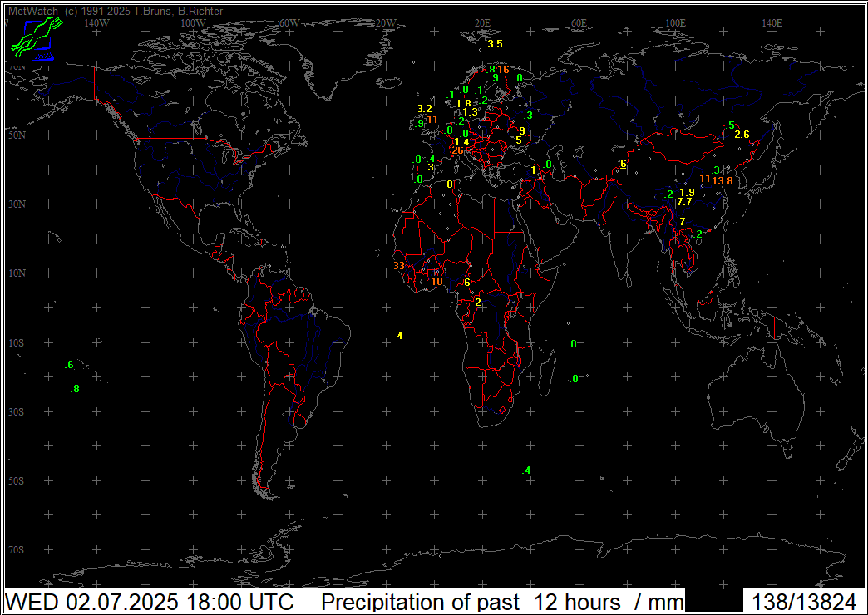Click the orange '13.8' precipitation value

[723, 180]
